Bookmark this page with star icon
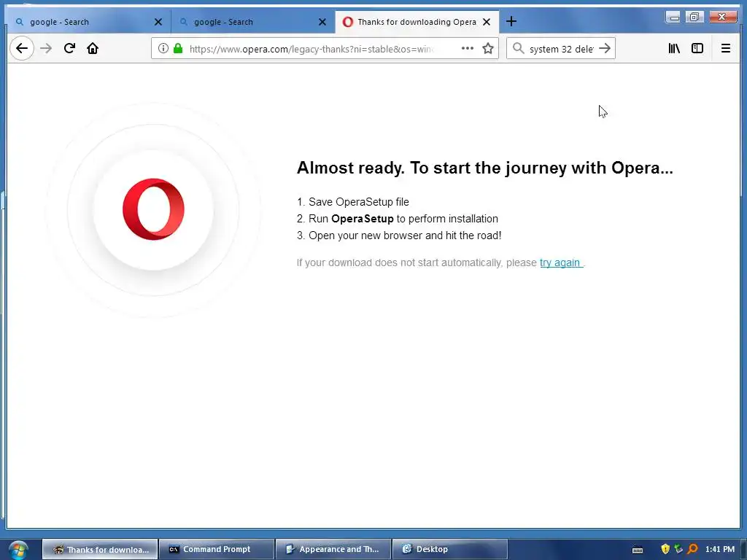 (488, 48)
